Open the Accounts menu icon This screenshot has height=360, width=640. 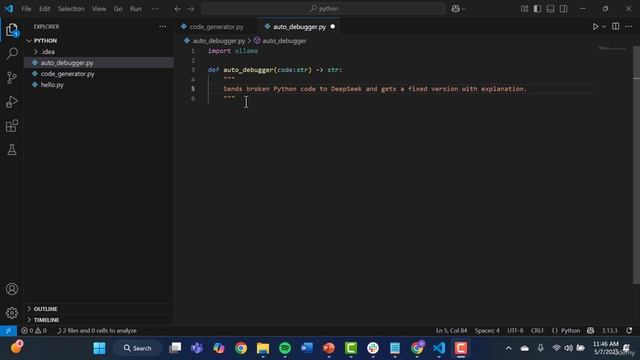click(x=12, y=289)
